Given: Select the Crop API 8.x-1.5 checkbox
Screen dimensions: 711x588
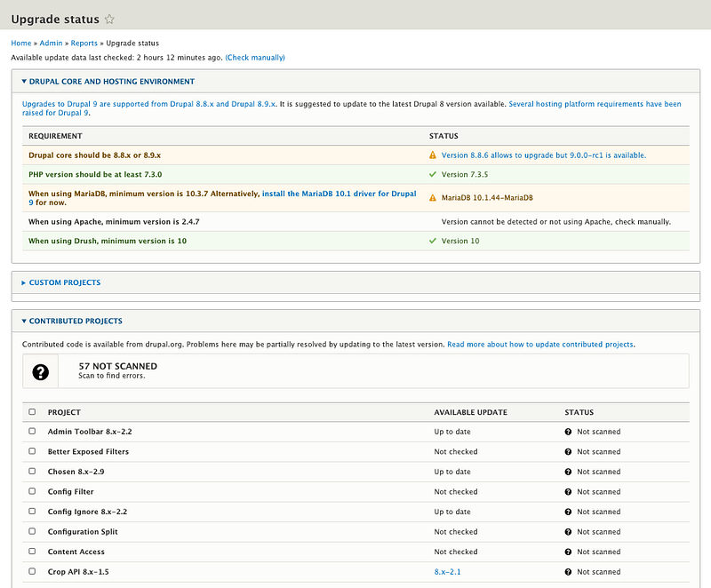Looking at the screenshot, I should 32,571.
